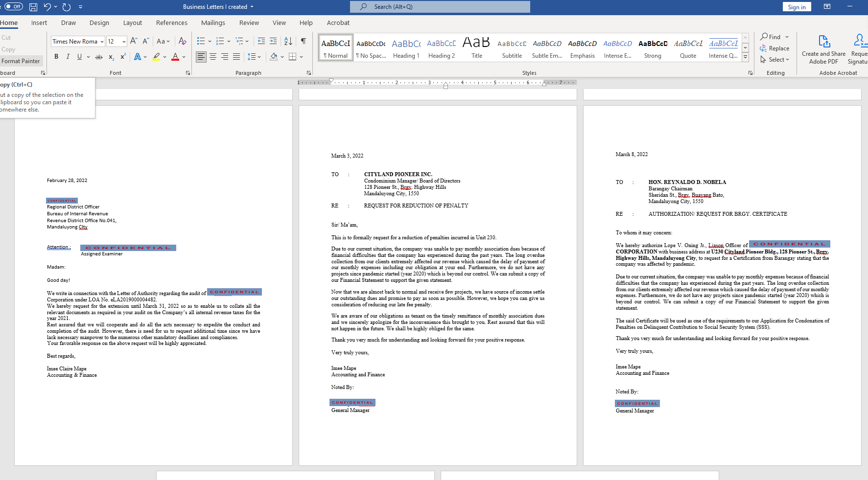Open the Multilevel List menu
868x480 pixels.
point(242,41)
